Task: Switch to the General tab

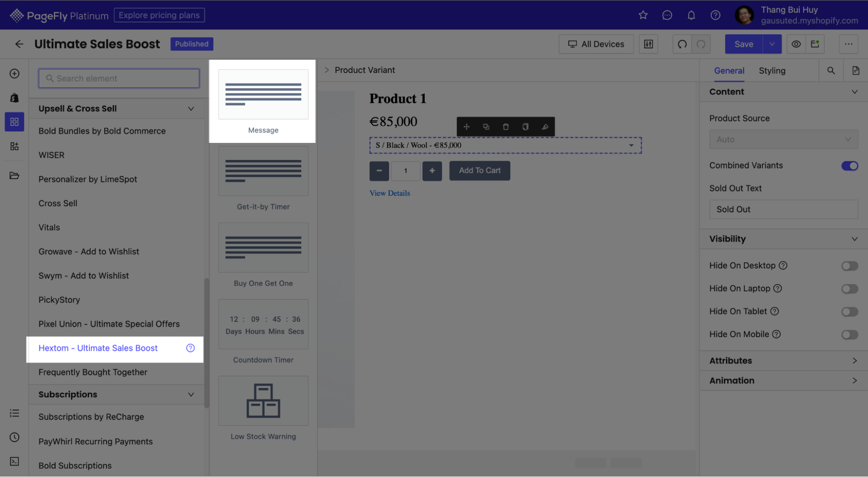Action: (x=729, y=70)
